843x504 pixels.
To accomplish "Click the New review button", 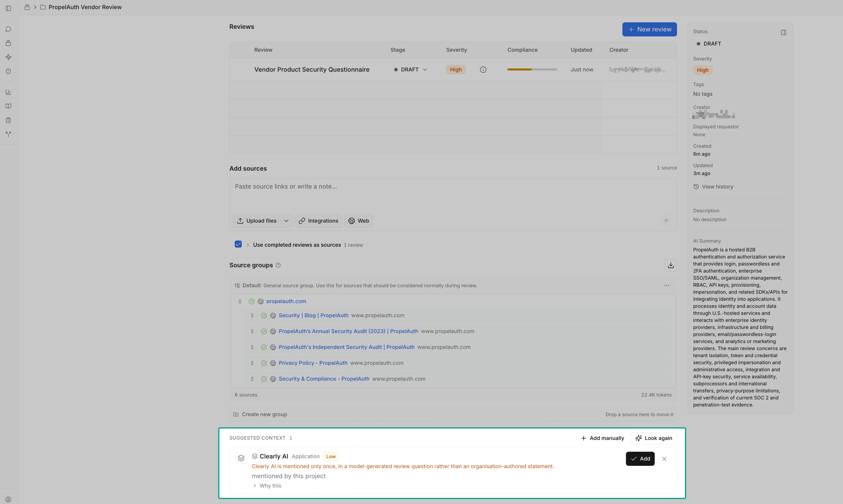I will tap(649, 30).
